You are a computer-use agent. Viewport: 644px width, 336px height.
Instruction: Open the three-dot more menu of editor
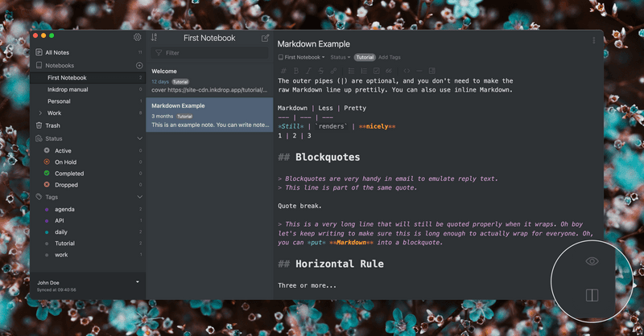pos(594,40)
